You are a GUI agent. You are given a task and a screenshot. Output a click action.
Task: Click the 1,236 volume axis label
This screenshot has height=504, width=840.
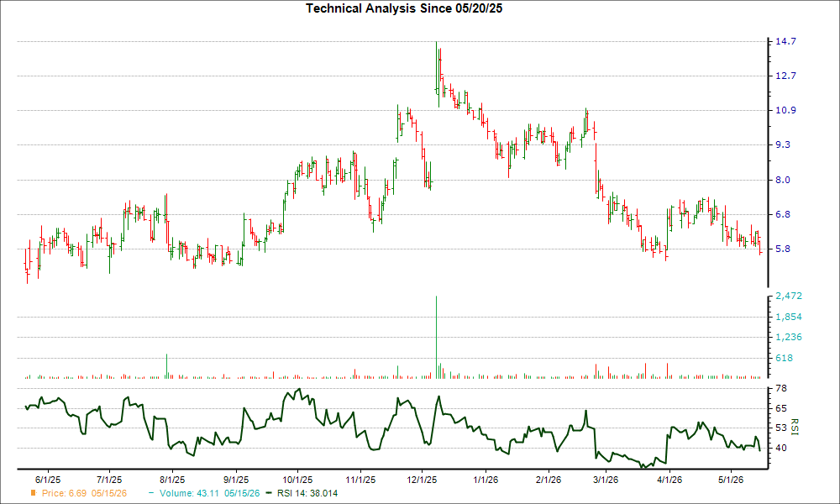tap(789, 338)
